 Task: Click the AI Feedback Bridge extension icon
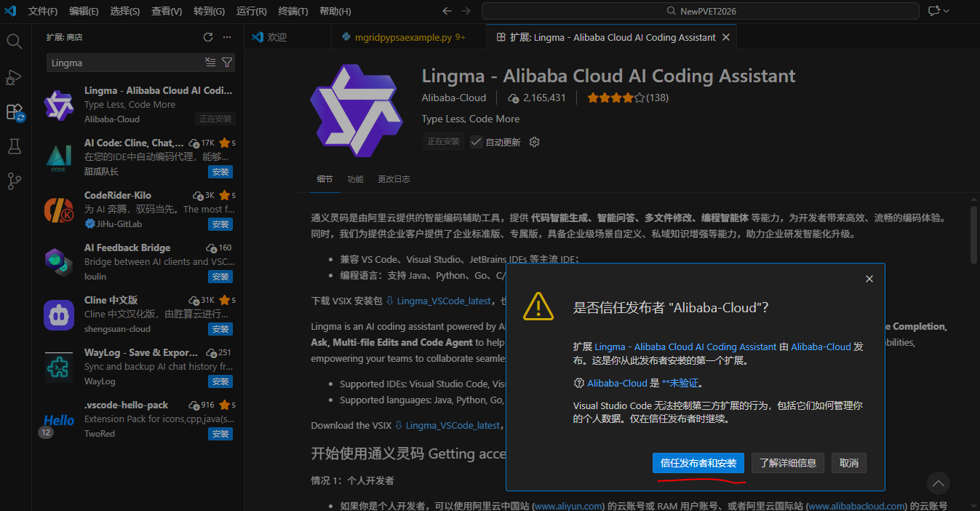pyautogui.click(x=59, y=262)
